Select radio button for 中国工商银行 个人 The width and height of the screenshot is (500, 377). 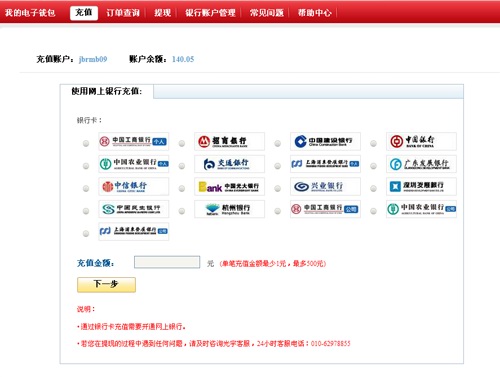(86, 143)
